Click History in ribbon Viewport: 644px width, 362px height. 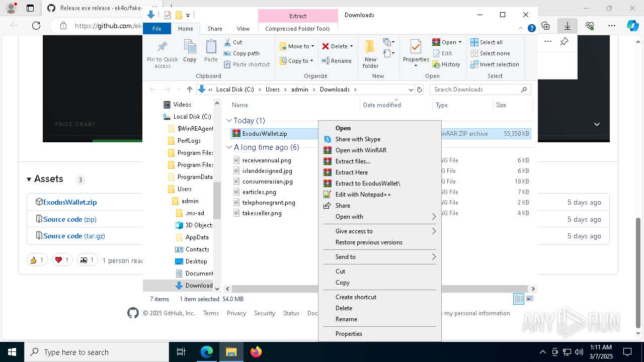coord(446,64)
